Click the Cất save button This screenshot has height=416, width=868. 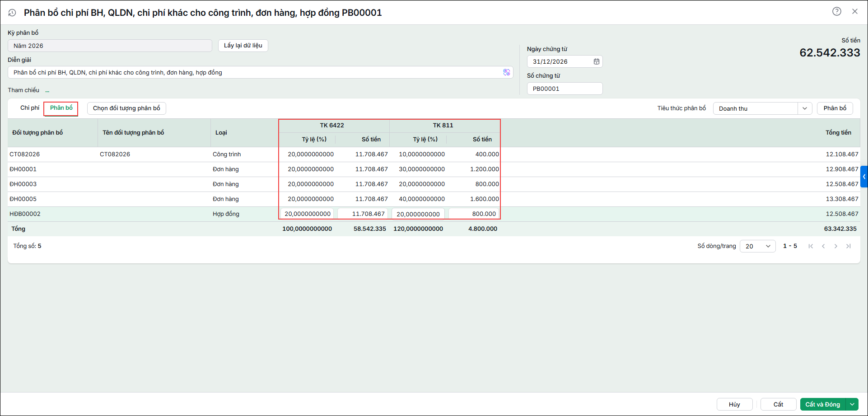point(778,404)
